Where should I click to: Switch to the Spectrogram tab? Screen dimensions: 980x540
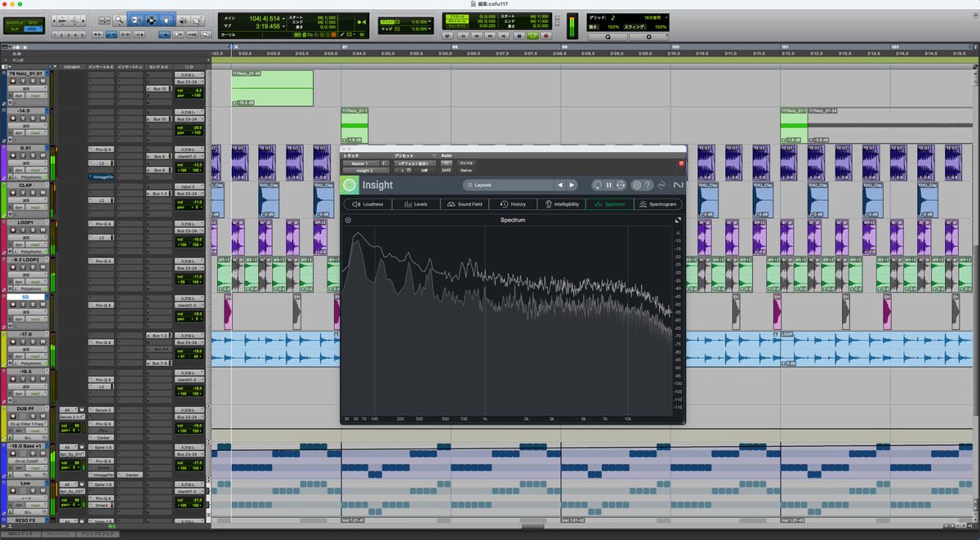click(x=658, y=204)
